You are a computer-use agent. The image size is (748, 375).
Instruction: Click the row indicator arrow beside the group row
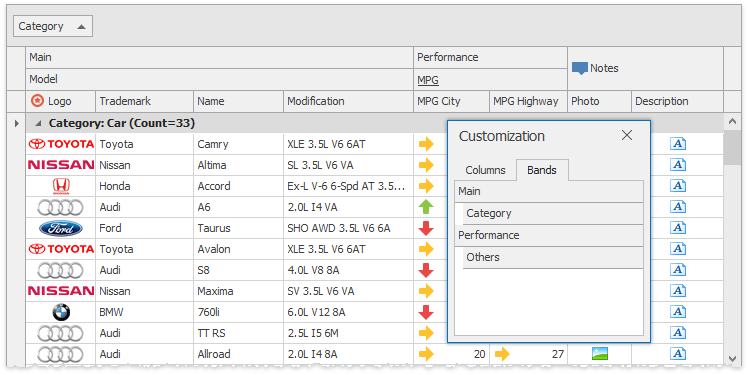pyautogui.click(x=16, y=124)
